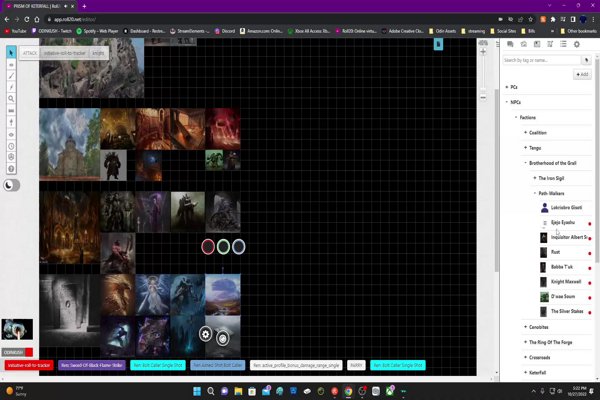Run the knight macro in top bar
The image size is (600, 400).
click(98, 53)
